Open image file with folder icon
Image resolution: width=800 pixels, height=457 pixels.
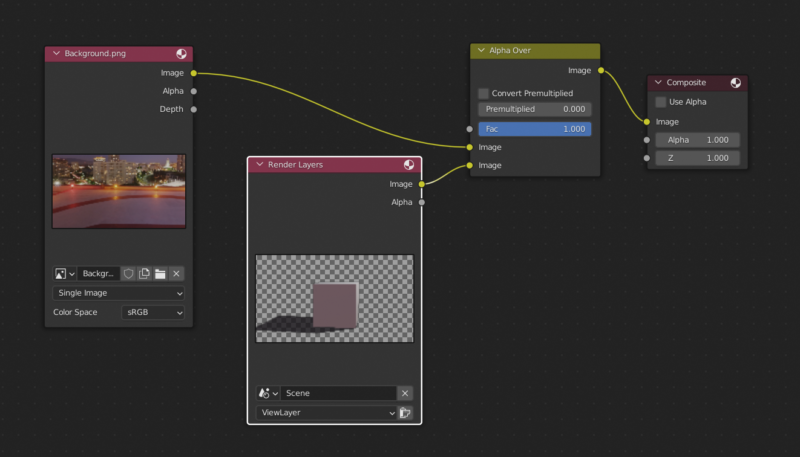[x=160, y=274]
